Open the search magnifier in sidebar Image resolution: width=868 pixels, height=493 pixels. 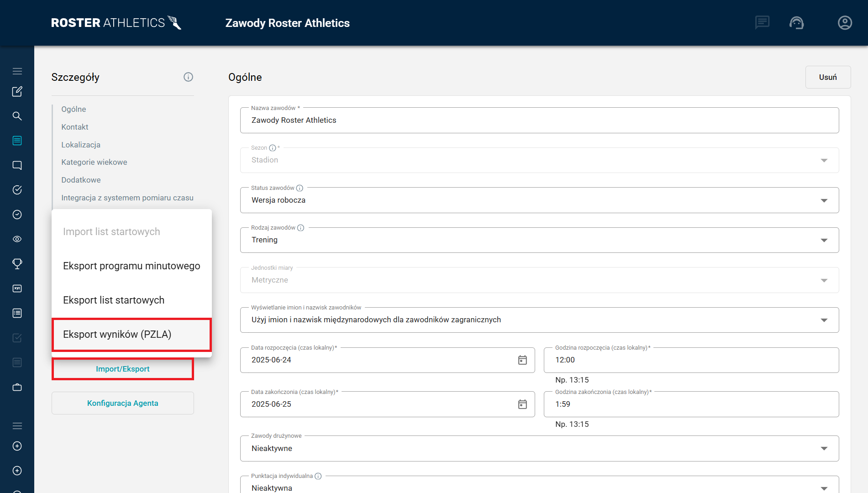click(17, 116)
